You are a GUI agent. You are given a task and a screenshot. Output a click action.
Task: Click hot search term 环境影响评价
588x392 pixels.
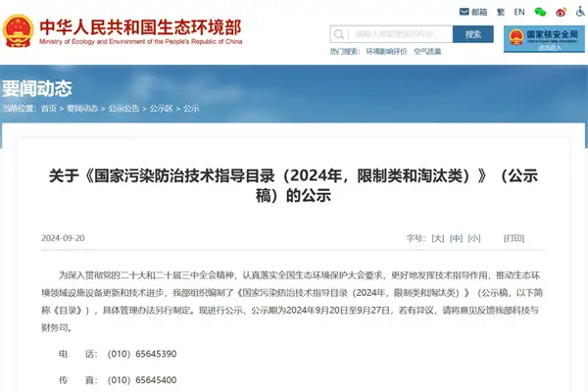tap(385, 51)
